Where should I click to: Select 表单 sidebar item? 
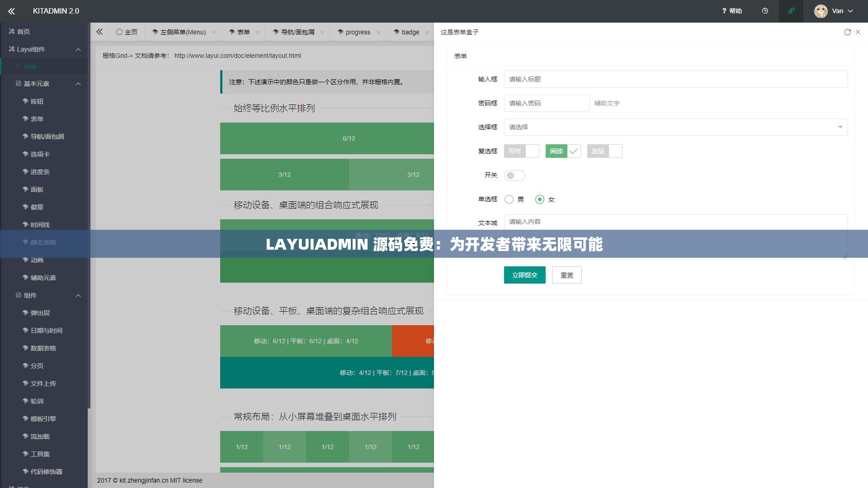pyautogui.click(x=44, y=119)
